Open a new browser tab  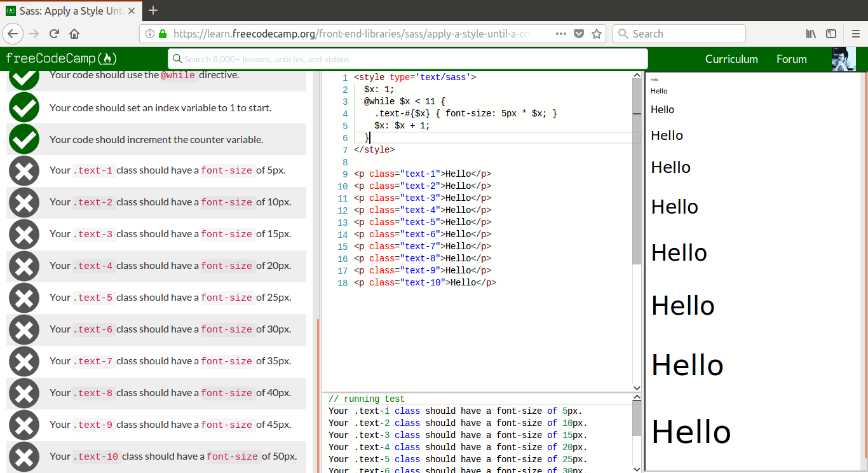pos(153,11)
